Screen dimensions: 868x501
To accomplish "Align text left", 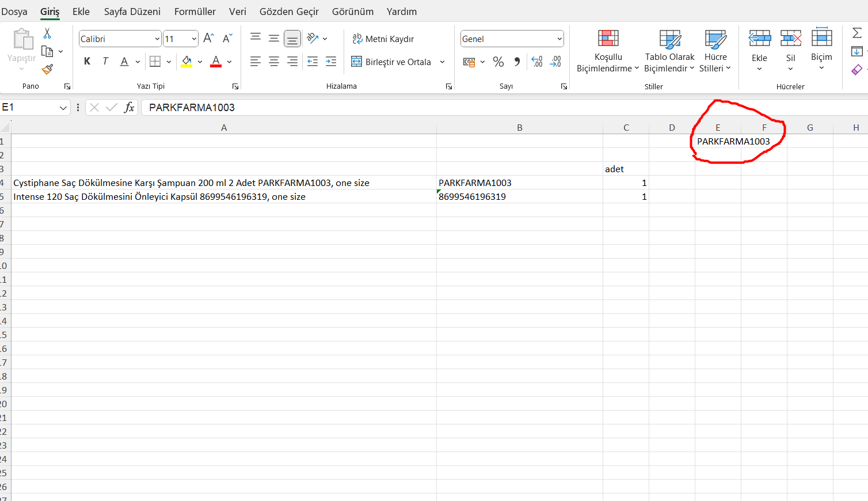I will pyautogui.click(x=256, y=61).
